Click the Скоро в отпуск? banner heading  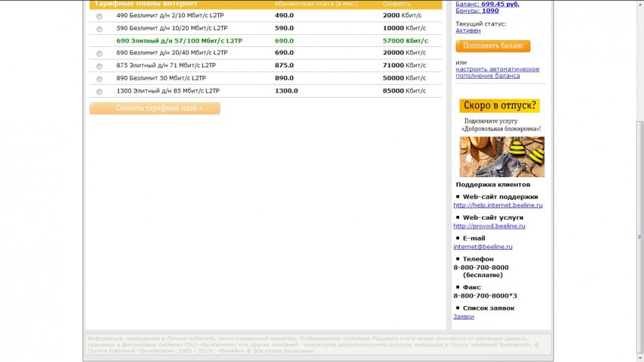coord(501,105)
